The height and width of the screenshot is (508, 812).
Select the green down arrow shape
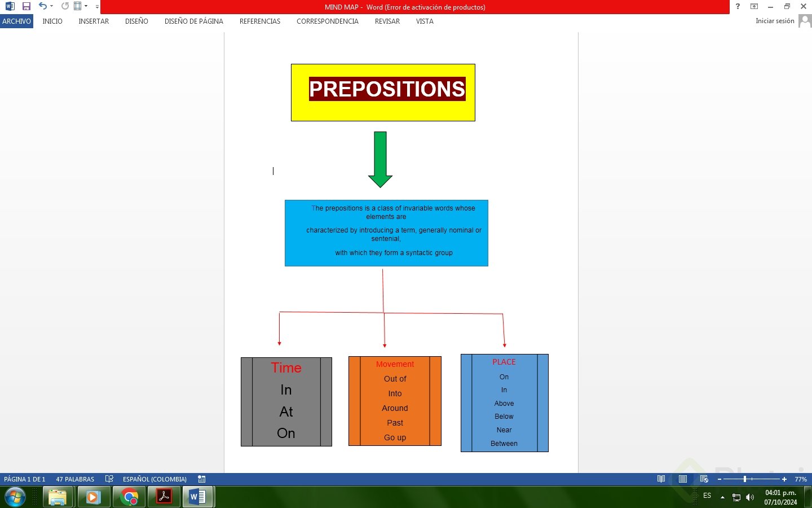(380, 160)
